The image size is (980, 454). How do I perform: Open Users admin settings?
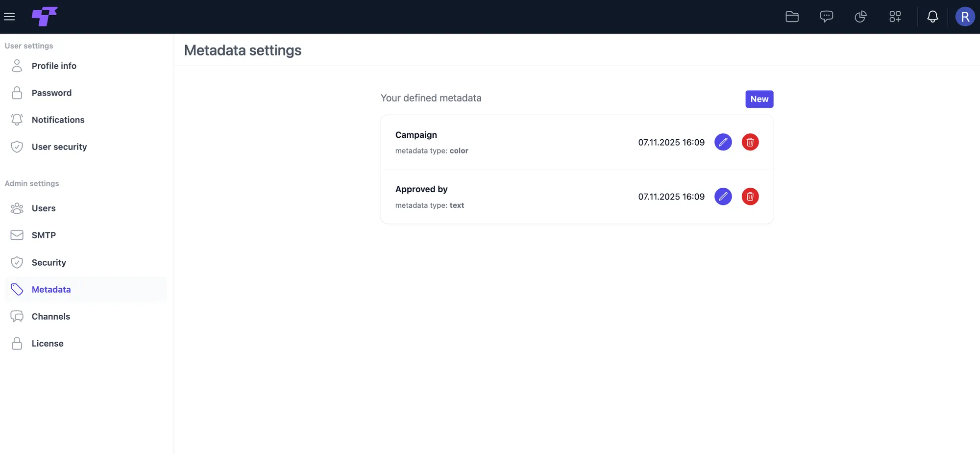point(86,208)
